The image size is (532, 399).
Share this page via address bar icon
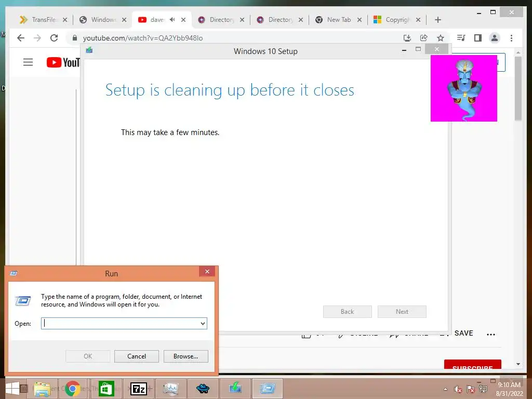click(423, 38)
